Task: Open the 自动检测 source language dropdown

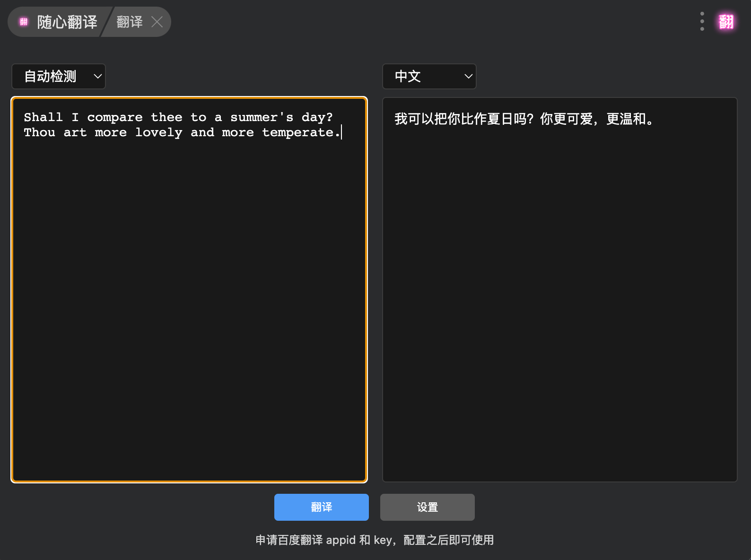Action: click(x=58, y=76)
